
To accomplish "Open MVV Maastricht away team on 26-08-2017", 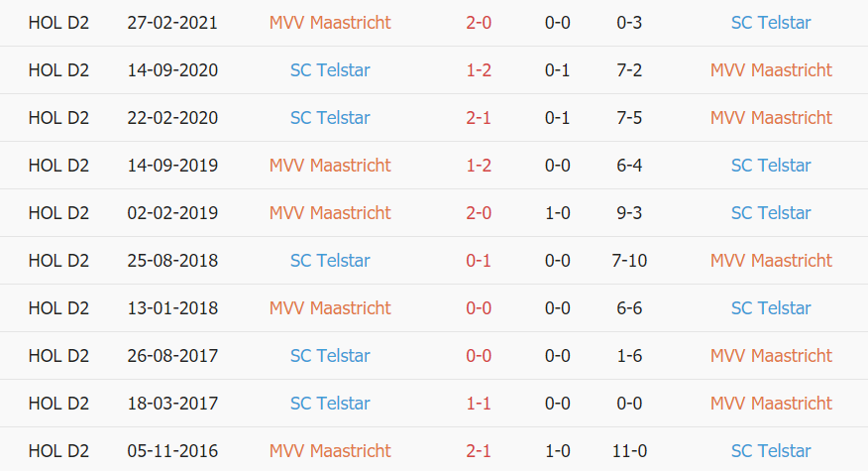I will [771, 356].
